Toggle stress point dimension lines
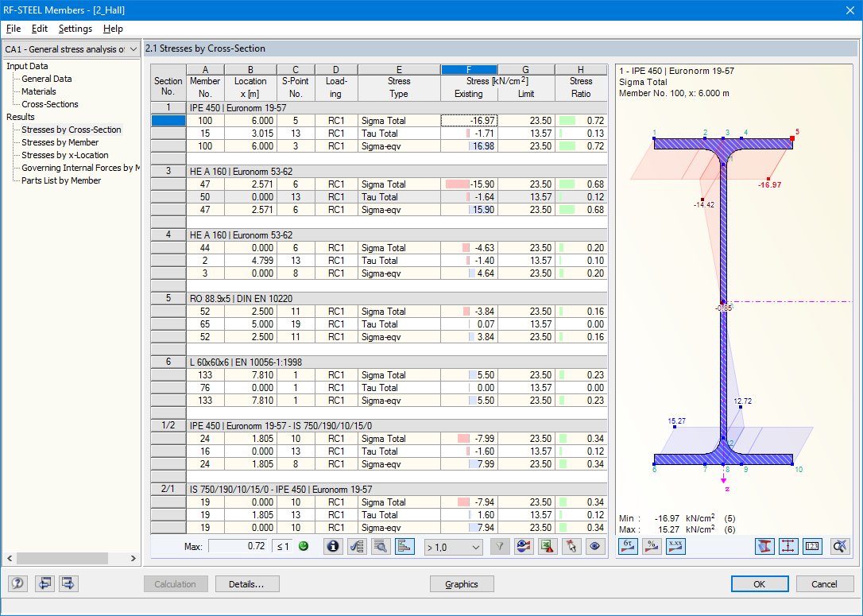Viewport: 863px width, 616px height. [788, 546]
